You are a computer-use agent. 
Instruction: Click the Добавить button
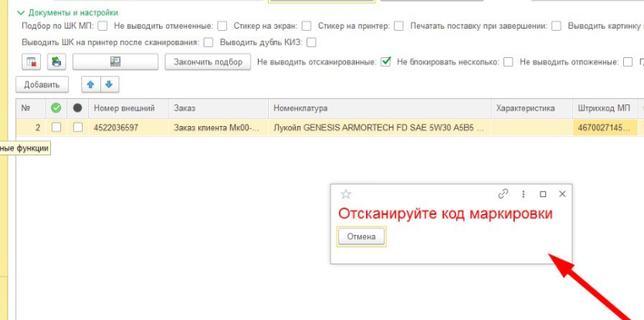click(x=42, y=85)
